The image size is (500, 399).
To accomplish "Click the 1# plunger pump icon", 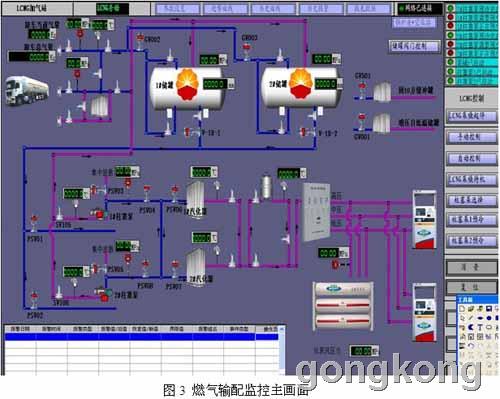I will 99,214.
